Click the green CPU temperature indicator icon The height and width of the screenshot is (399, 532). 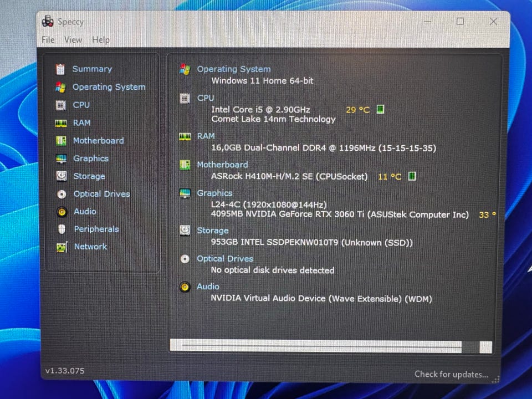(x=380, y=109)
